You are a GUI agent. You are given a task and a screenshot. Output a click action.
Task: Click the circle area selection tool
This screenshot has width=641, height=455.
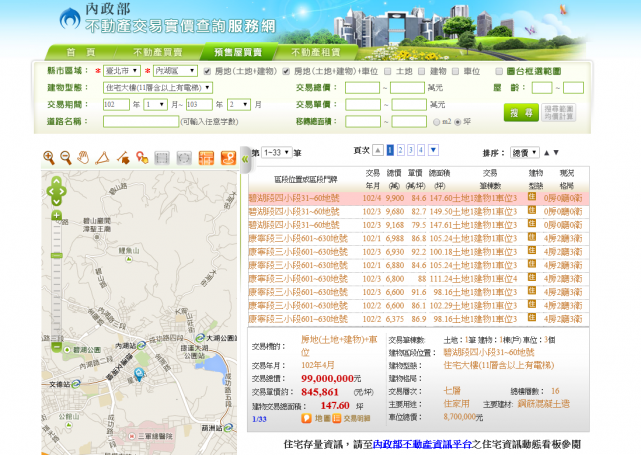(183, 157)
